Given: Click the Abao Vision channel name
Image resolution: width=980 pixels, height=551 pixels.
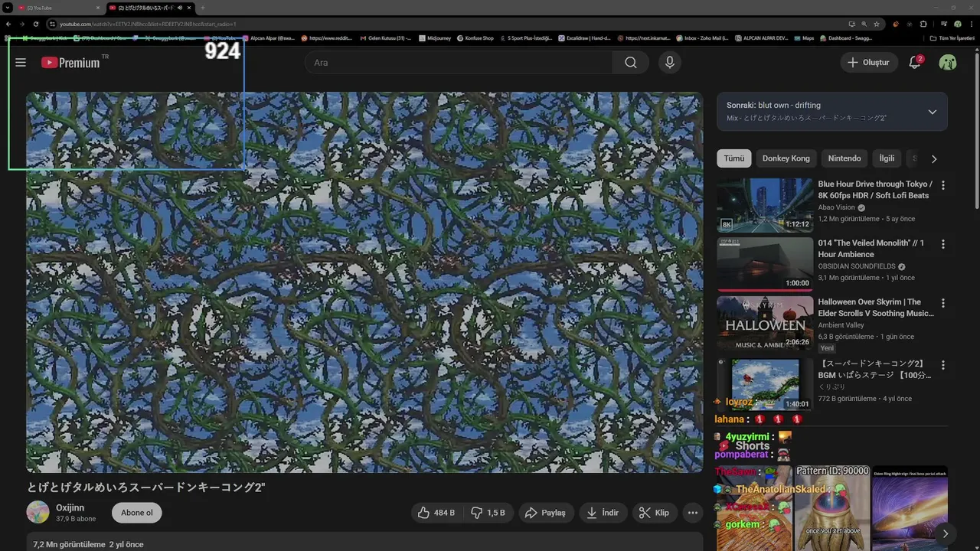Looking at the screenshot, I should pos(837,207).
